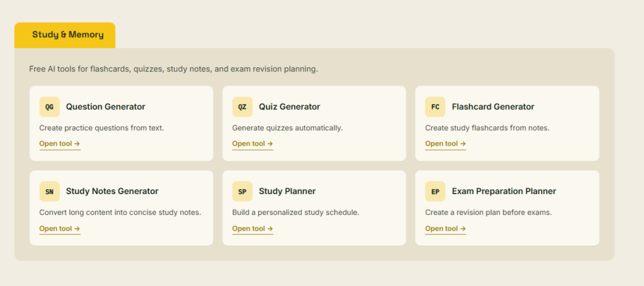Image resolution: width=644 pixels, height=286 pixels.
Task: Click the Question Generator card title
Action: click(106, 107)
